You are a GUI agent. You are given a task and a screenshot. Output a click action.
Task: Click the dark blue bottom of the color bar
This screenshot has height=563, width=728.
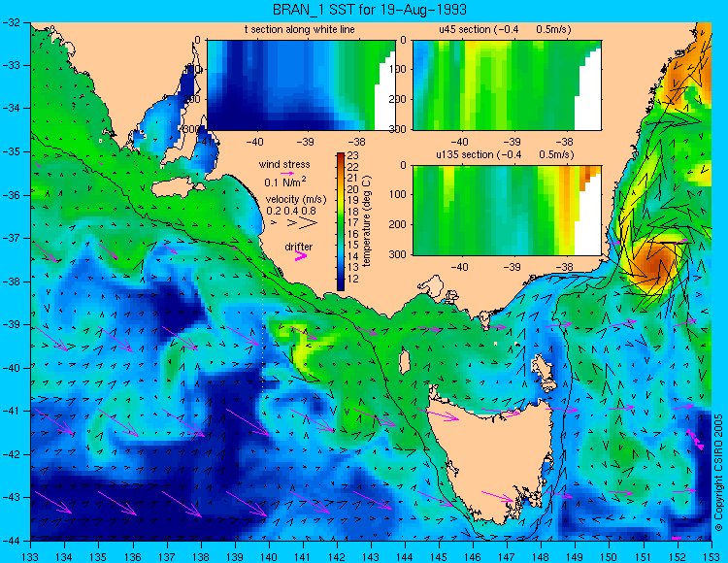341,285
